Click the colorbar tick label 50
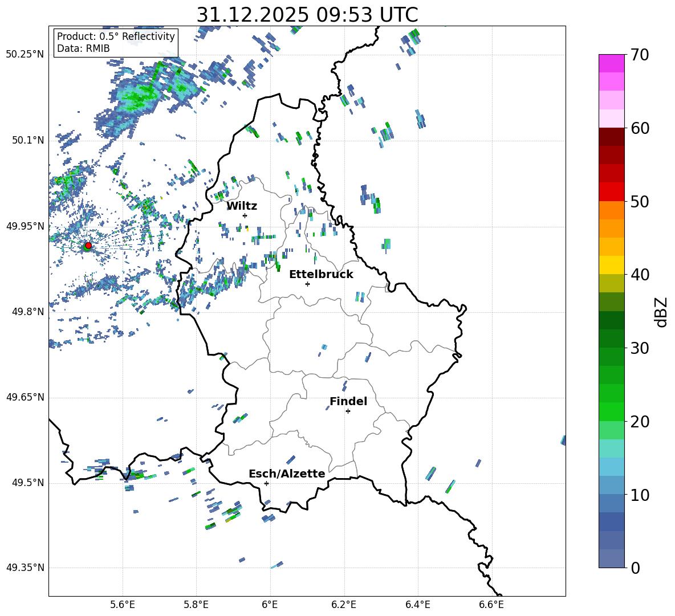Screen dimensions: 675x616 click(640, 201)
